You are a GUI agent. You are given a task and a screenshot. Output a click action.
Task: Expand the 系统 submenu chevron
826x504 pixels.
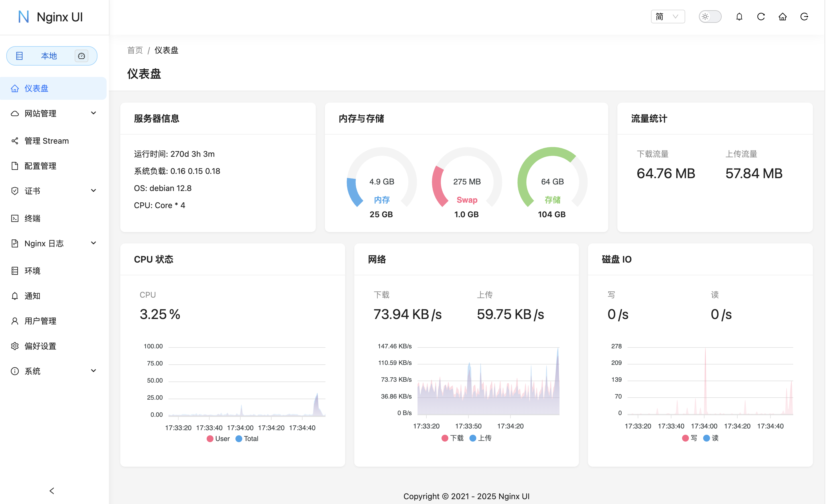tap(93, 371)
